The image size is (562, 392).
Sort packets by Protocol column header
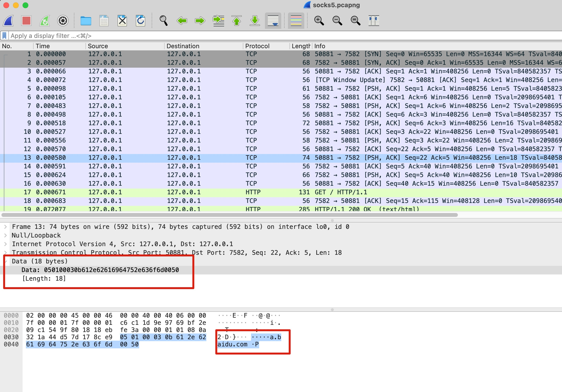click(257, 46)
